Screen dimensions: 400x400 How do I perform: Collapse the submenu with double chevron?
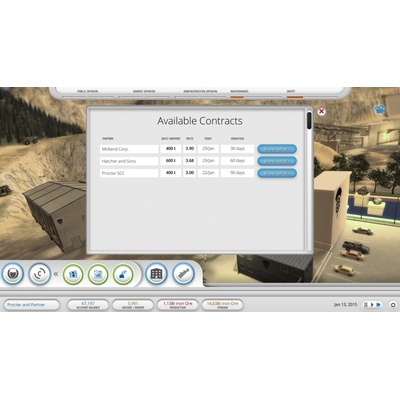click(56, 274)
